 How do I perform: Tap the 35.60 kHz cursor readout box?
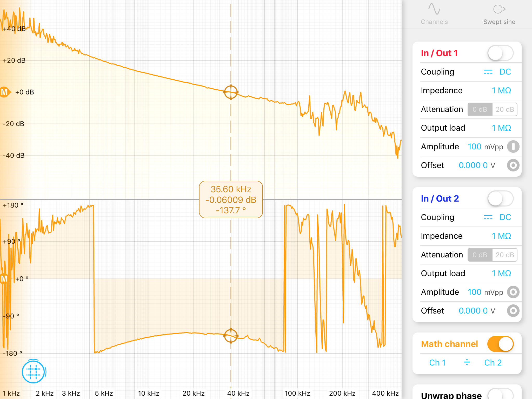[231, 199]
